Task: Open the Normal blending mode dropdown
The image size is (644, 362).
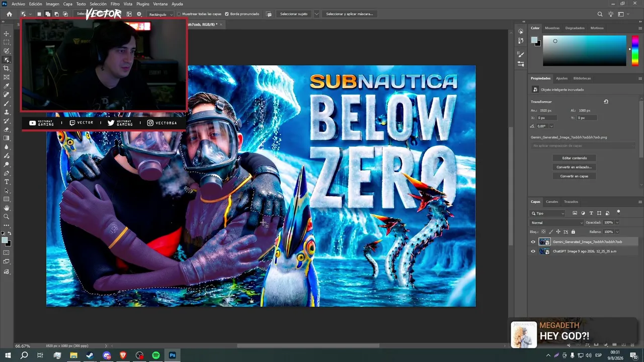Action: click(x=557, y=222)
